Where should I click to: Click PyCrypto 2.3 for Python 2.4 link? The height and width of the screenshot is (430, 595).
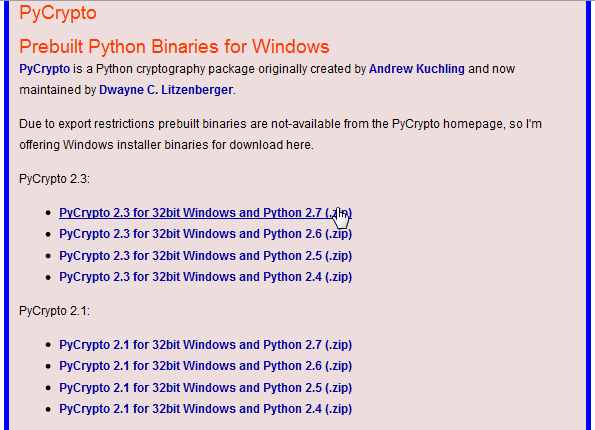pyautogui.click(x=205, y=277)
